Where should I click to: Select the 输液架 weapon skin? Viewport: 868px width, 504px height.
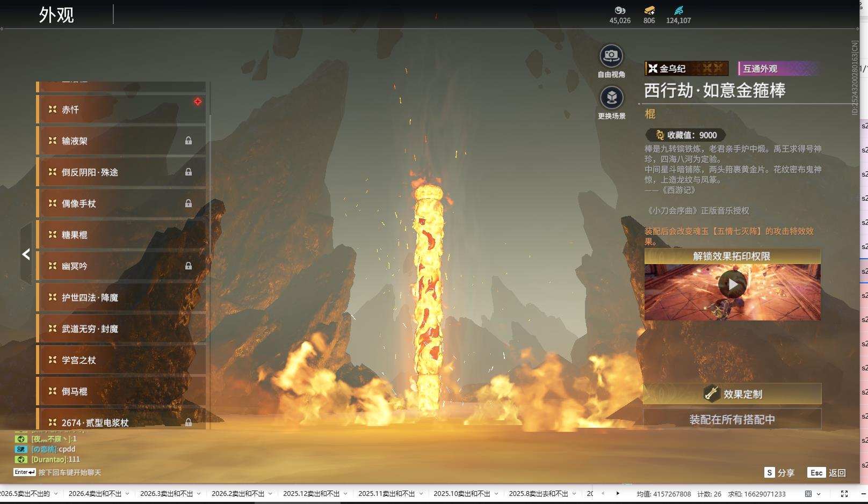pos(121,141)
